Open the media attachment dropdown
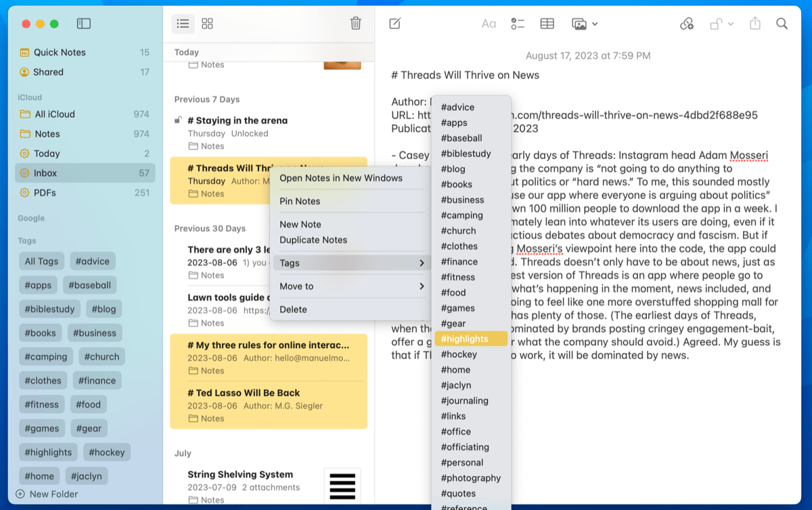The height and width of the screenshot is (510, 812). point(585,24)
